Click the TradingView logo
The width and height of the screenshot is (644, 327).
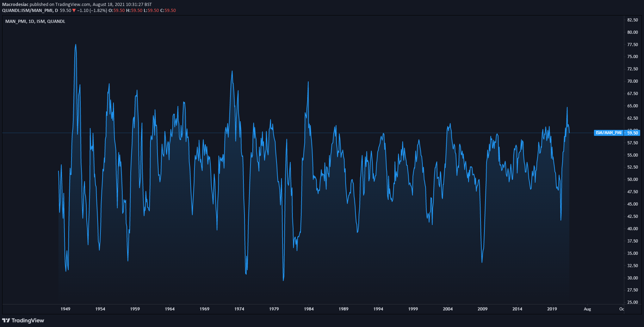[23, 320]
